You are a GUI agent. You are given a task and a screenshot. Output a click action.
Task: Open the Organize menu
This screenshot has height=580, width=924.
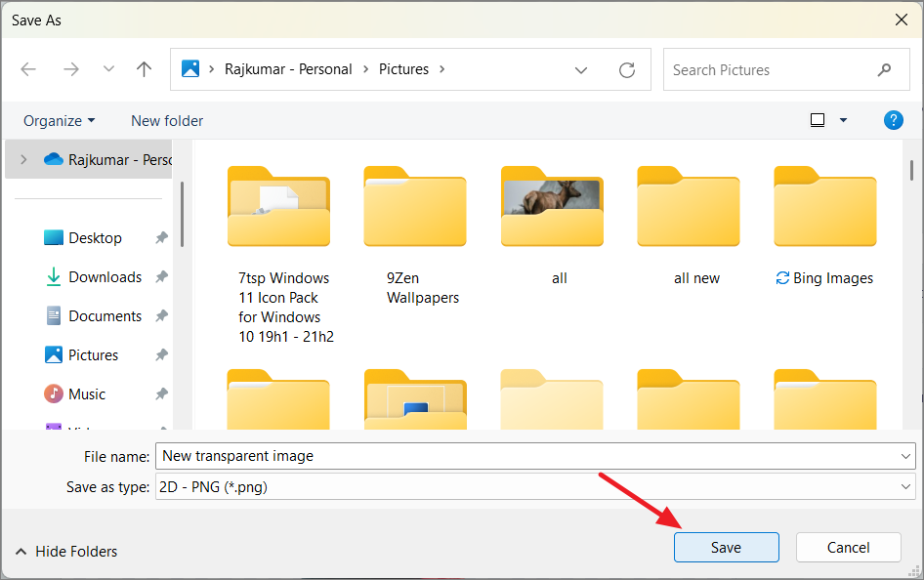(x=59, y=121)
